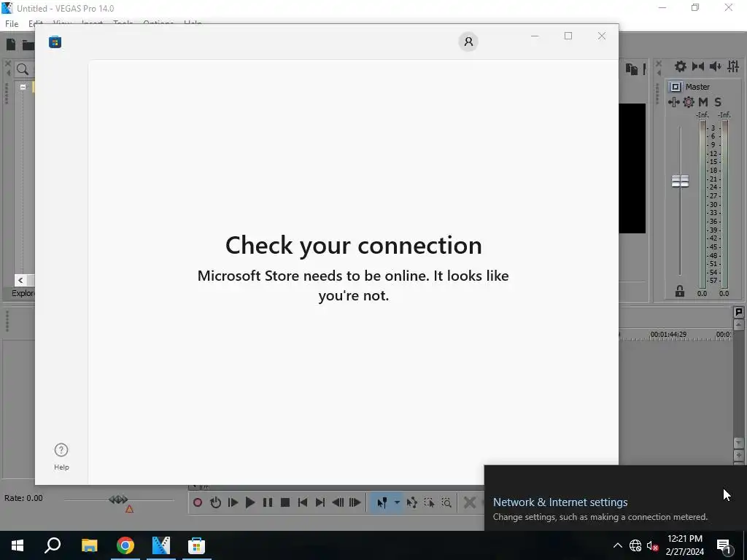Image resolution: width=747 pixels, height=560 pixels.
Task: Click the Record button in VEGAS transport
Action: pyautogui.click(x=198, y=502)
